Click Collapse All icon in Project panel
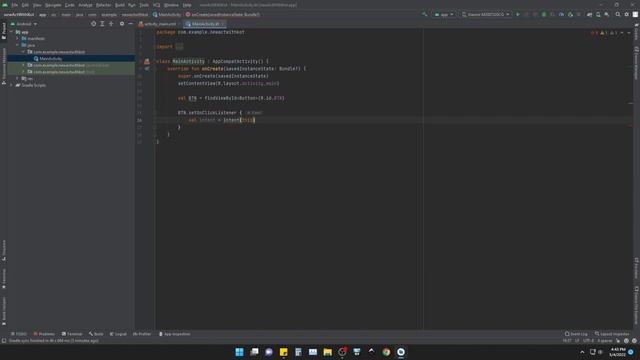The height and width of the screenshot is (360, 640). click(x=111, y=24)
